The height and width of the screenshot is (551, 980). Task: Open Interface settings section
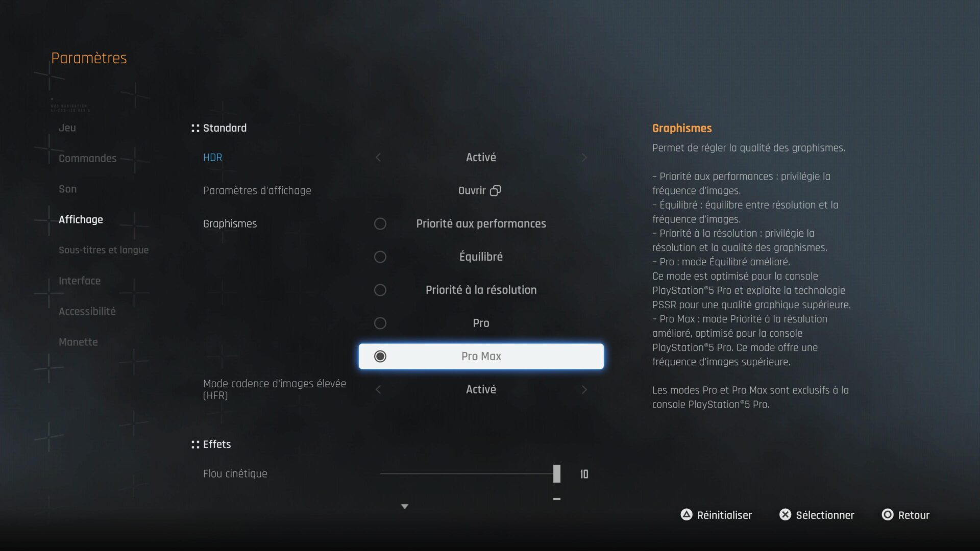click(x=80, y=281)
